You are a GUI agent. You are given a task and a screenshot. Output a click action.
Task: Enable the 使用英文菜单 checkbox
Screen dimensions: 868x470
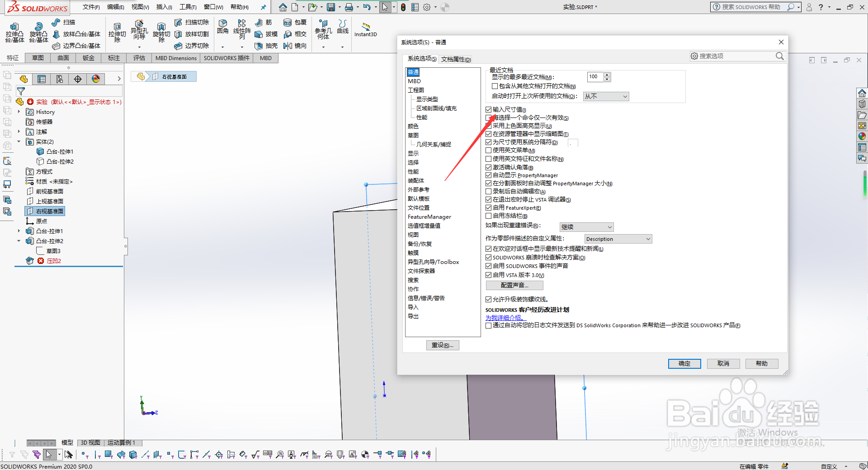click(489, 150)
